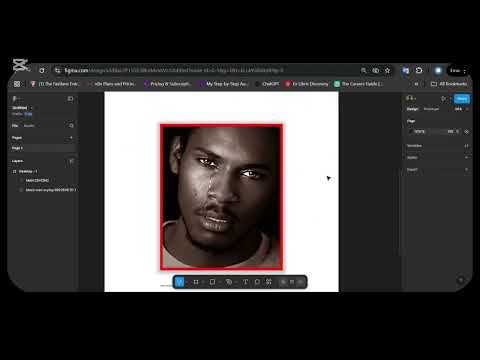This screenshot has height=360, width=480.
Task: Switch to the Assets tab
Action: coord(29,126)
